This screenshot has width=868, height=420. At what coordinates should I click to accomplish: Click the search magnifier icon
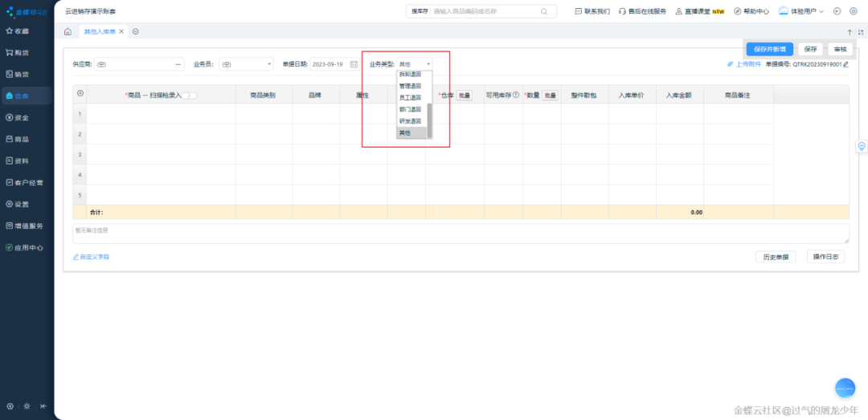tap(545, 11)
